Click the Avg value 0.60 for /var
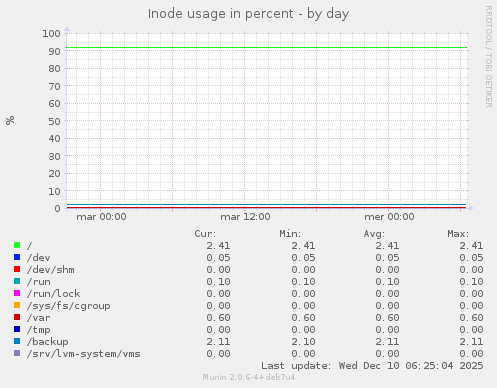This screenshot has height=388, width=497. coord(387,318)
